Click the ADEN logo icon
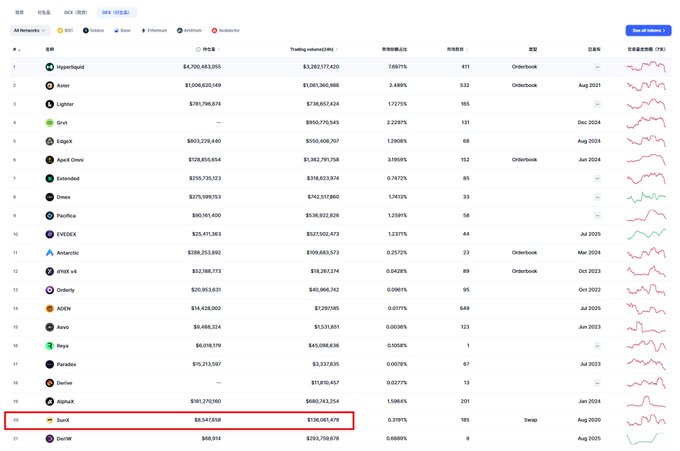 coord(49,308)
